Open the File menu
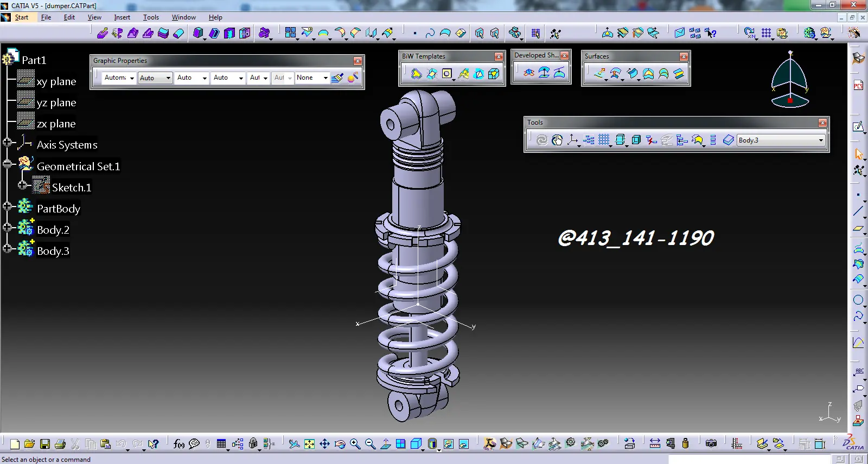868x464 pixels. click(x=46, y=17)
